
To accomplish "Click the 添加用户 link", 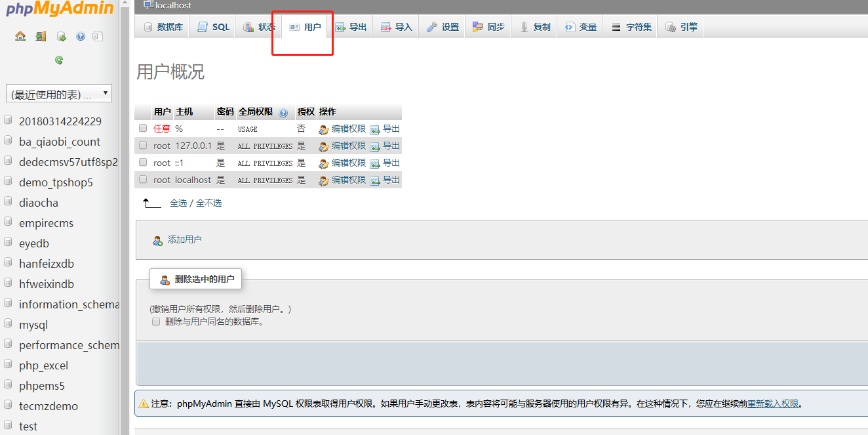I will 185,239.
